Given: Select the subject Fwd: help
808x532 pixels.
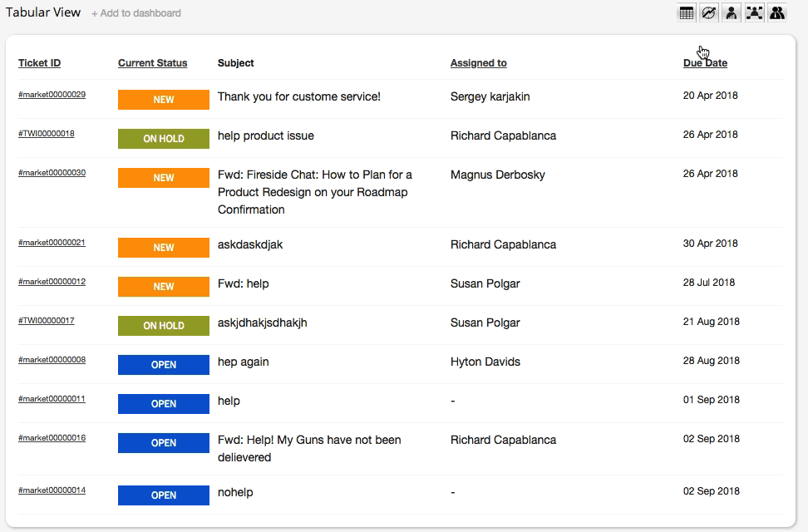Looking at the screenshot, I should coord(243,282).
